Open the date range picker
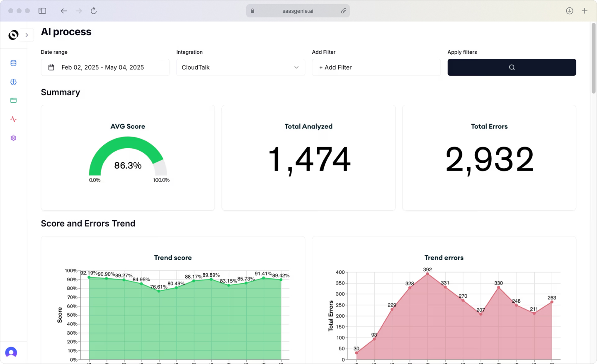597x364 pixels. coord(105,67)
